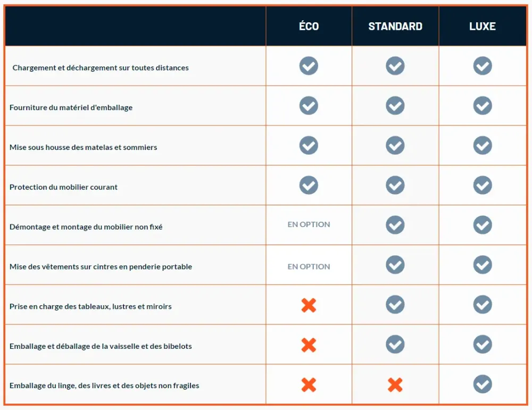532x410 pixels.
Task: Click the STANDARD checkmark for Fourniture du matériel
Action: click(x=395, y=106)
